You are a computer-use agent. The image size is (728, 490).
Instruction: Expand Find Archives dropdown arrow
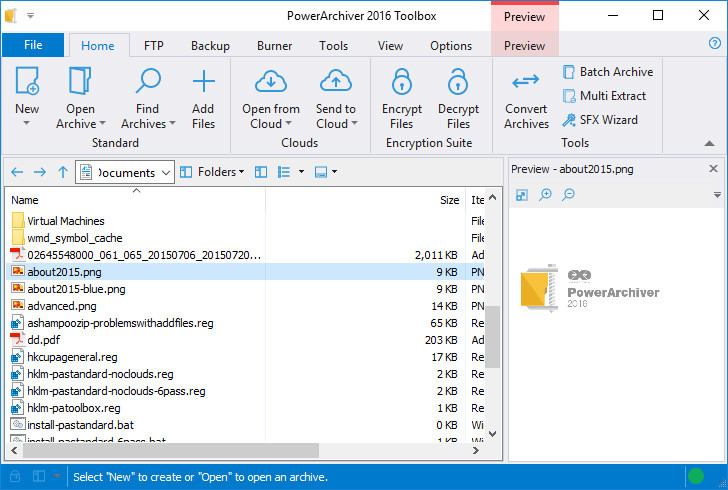(x=172, y=124)
